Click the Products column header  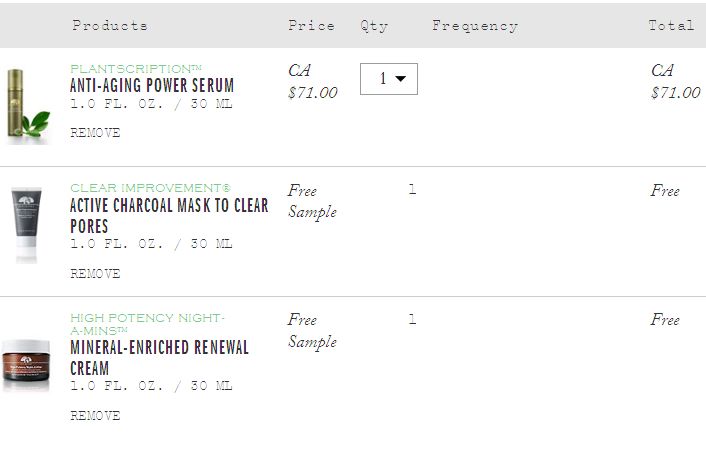[110, 25]
